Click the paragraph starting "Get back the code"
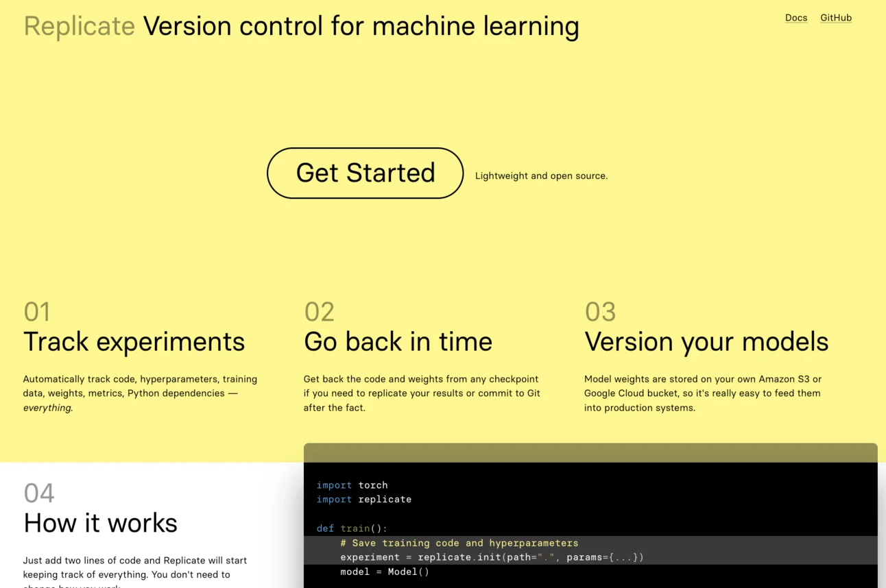The image size is (886, 588). [422, 393]
